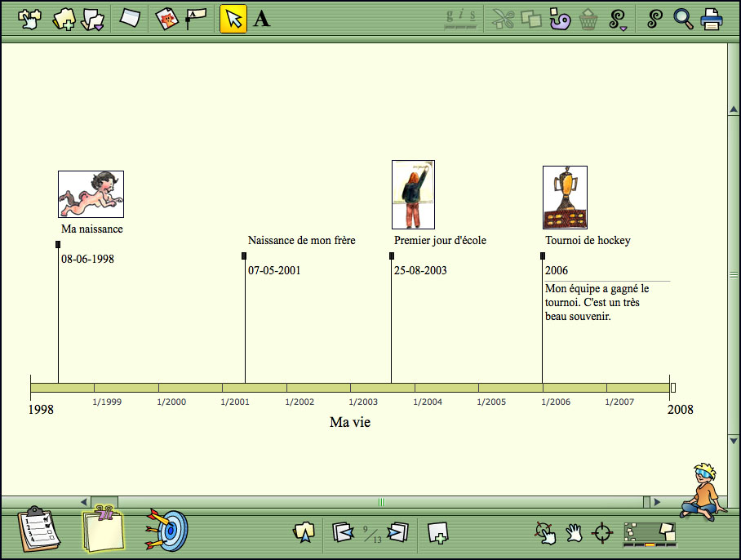The image size is (741, 560).
Task: Select the arrow pointer tool
Action: pos(233,19)
